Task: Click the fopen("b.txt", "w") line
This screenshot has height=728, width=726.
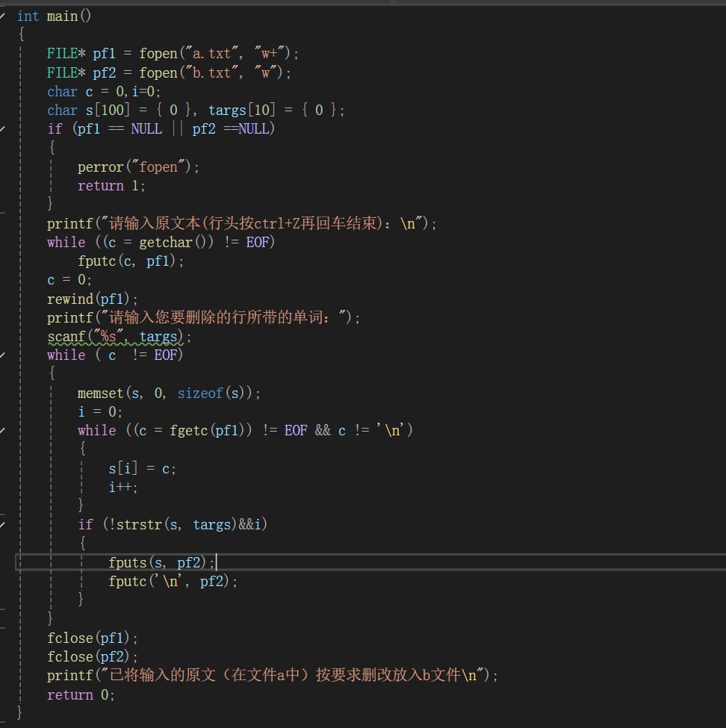Action: pos(169,73)
